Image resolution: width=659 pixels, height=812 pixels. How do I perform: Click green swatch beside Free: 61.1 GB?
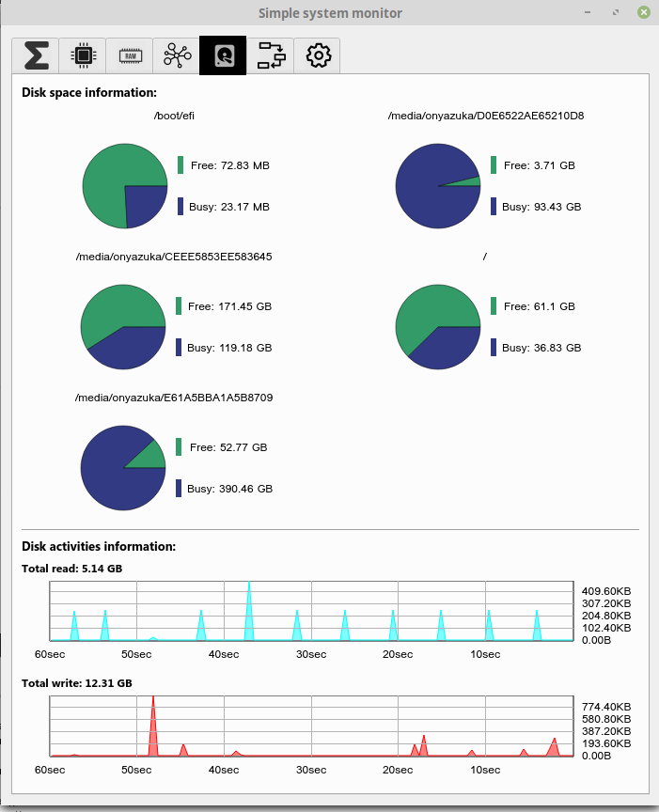coord(494,306)
